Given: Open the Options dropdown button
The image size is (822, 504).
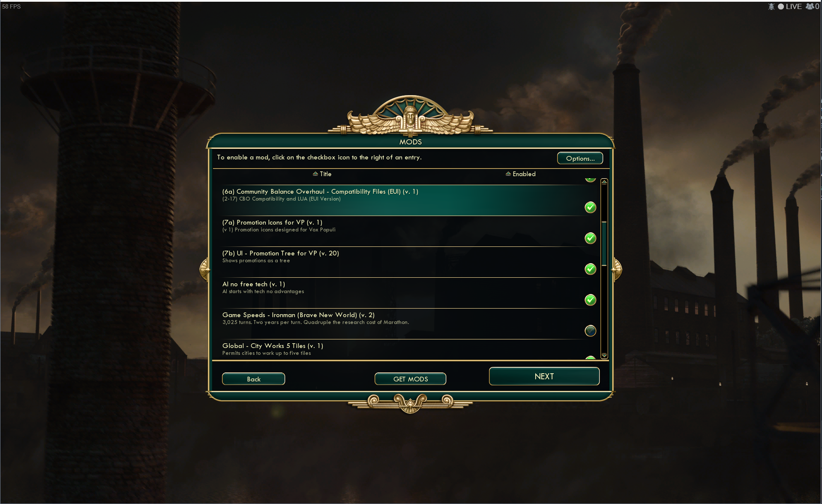Looking at the screenshot, I should point(580,158).
